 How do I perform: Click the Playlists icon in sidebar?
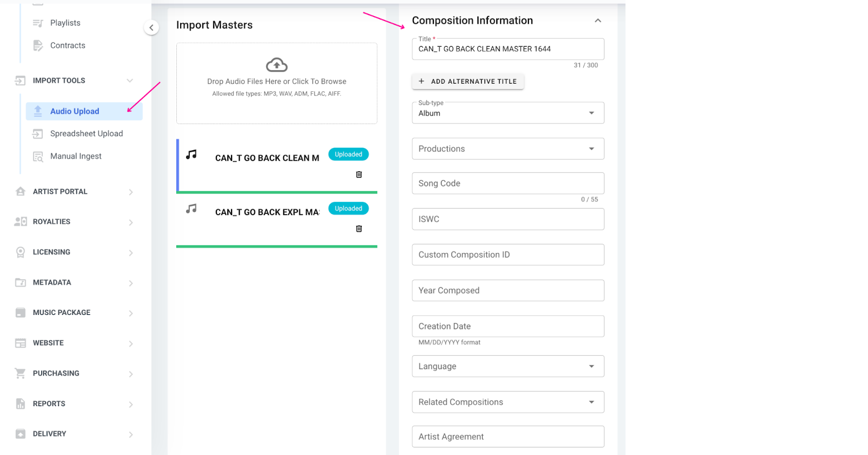[38, 23]
